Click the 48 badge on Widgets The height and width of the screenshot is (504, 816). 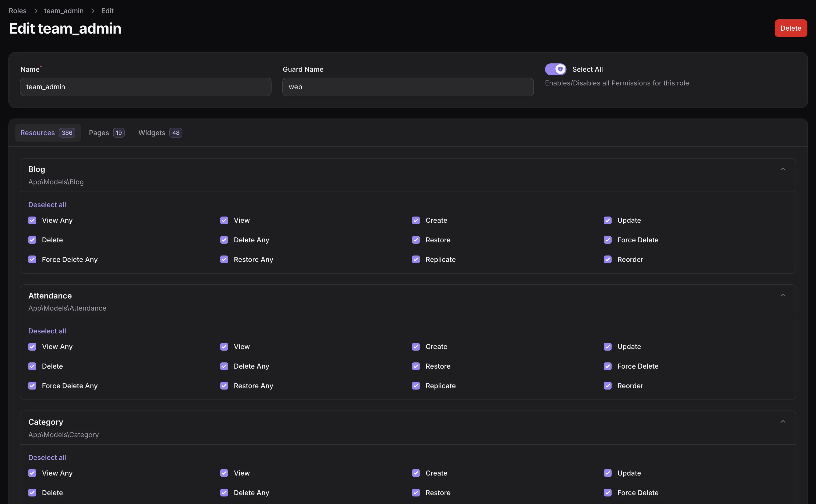click(x=176, y=133)
